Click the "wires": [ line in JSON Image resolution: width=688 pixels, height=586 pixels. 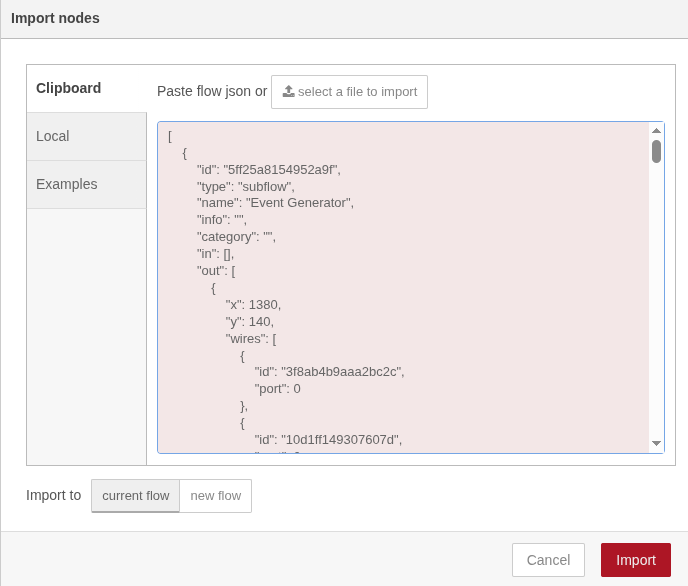(x=250, y=338)
